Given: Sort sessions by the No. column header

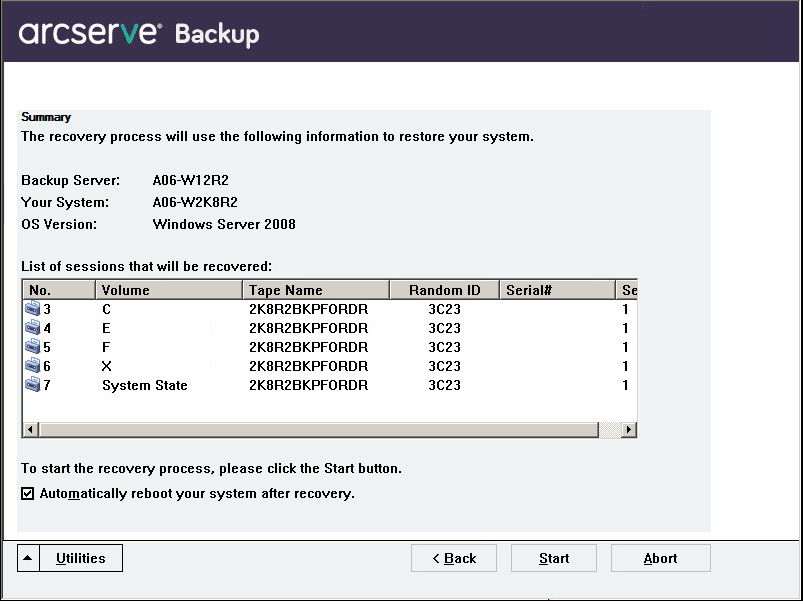Looking at the screenshot, I should (58, 290).
